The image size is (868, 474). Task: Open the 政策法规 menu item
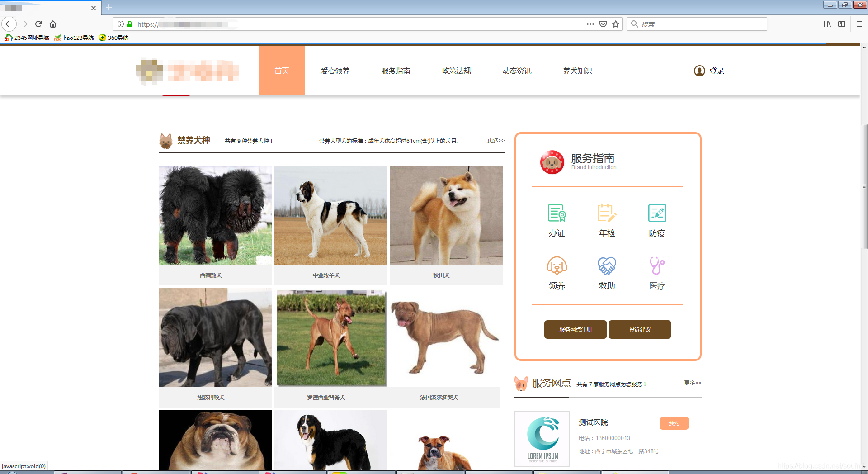(x=456, y=71)
